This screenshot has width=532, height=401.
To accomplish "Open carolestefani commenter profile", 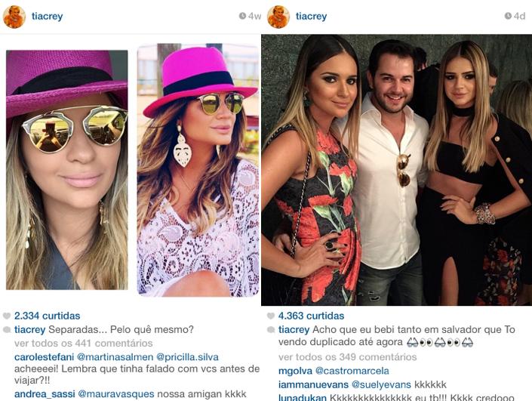I will [x=44, y=357].
